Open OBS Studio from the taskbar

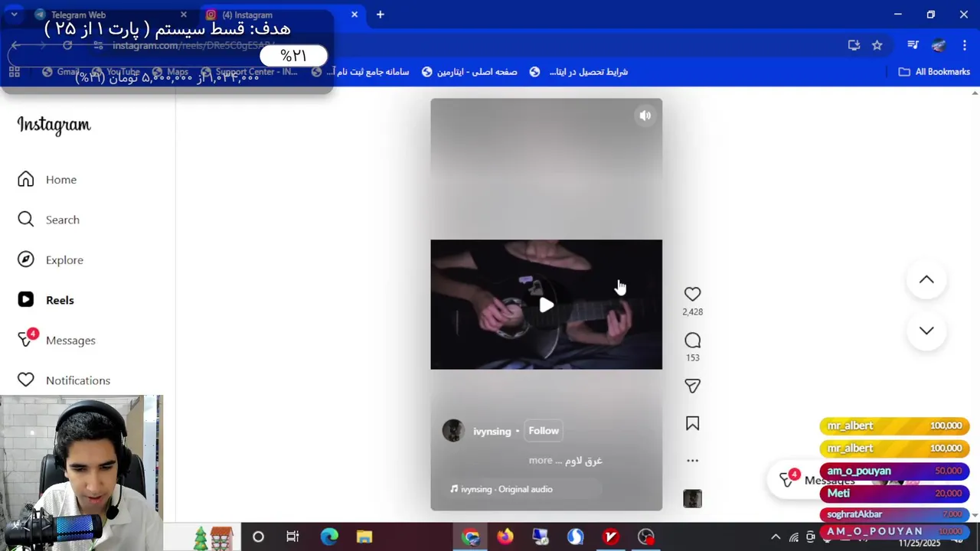(x=646, y=536)
